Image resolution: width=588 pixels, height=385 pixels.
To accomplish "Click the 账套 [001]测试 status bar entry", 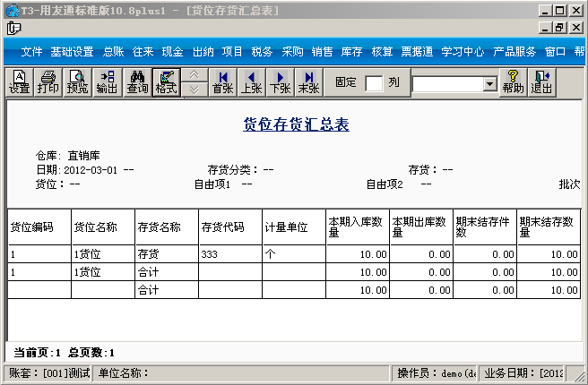I will 49,373.
